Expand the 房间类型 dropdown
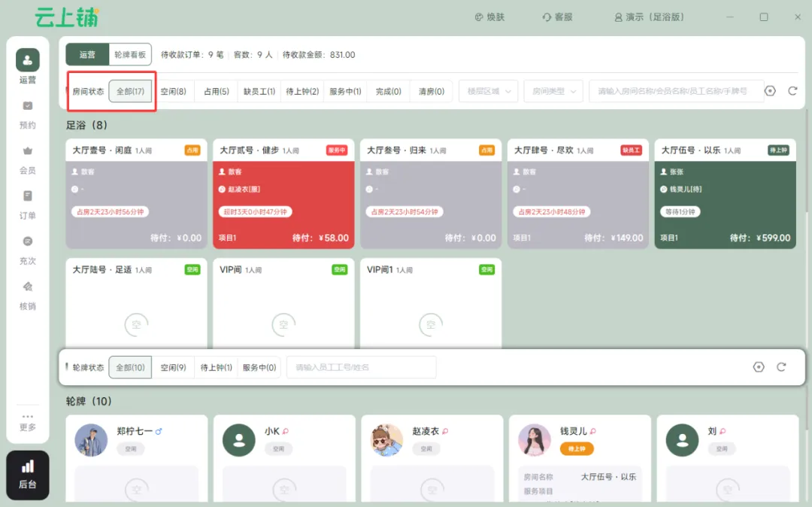The height and width of the screenshot is (507, 812). 553,91
